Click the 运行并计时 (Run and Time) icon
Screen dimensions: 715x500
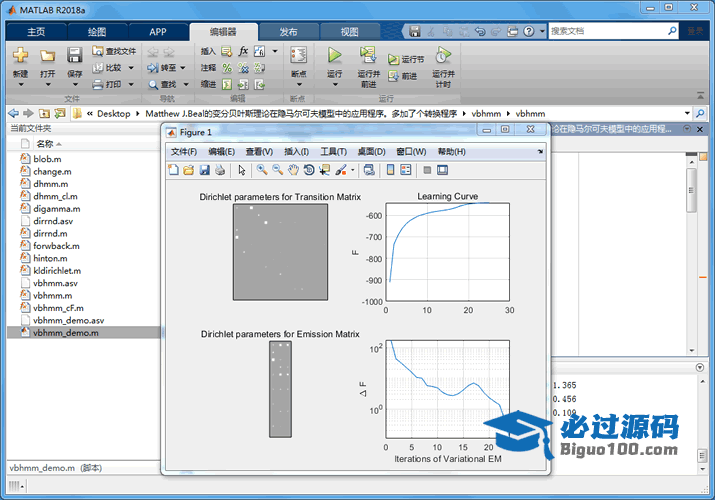click(x=443, y=55)
